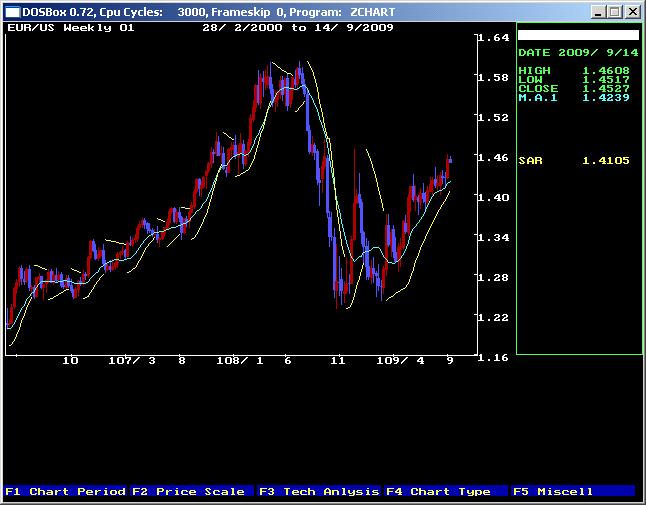The image size is (646, 505).
Task: Minimize the DOSBox window
Action: 598,12
